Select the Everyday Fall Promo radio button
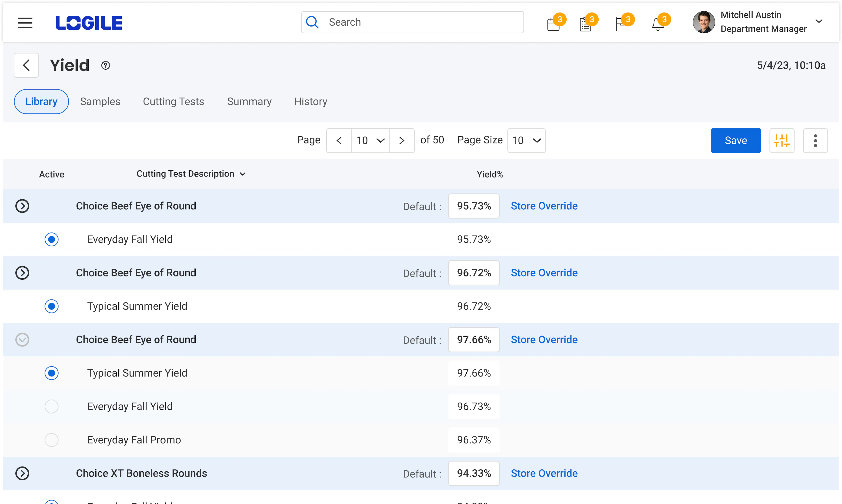 click(x=51, y=440)
